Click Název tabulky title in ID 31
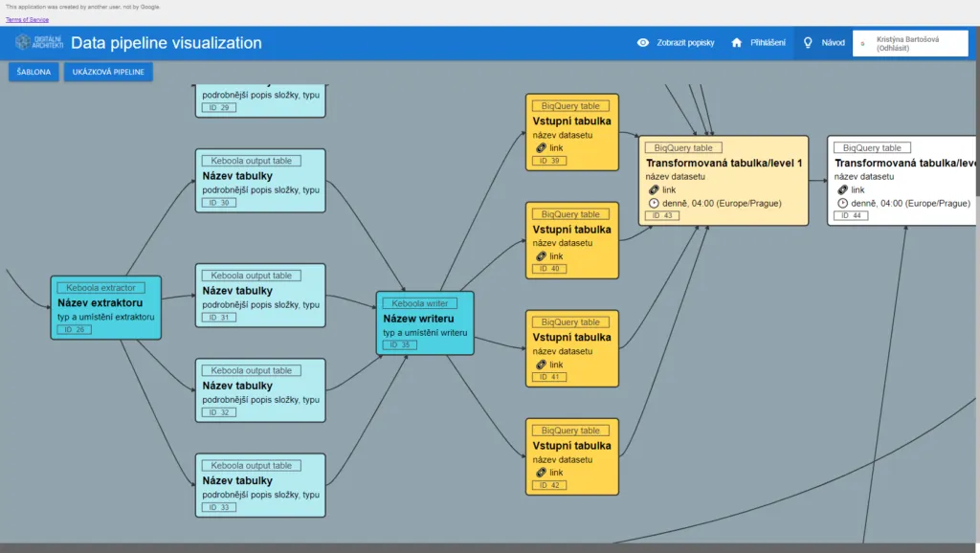This screenshot has width=980, height=553. pos(237,291)
